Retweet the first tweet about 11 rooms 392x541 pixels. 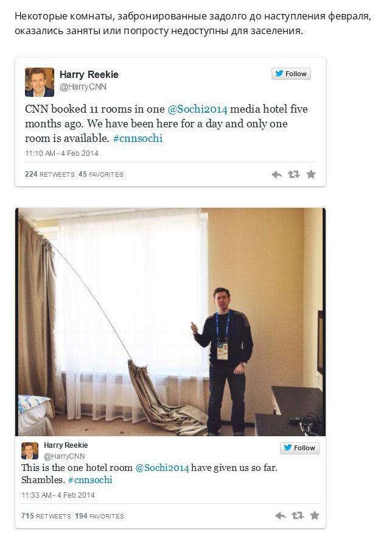click(294, 174)
